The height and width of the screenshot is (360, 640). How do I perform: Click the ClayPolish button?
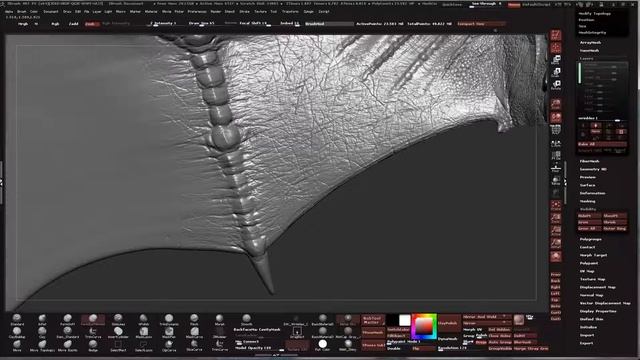click(x=449, y=323)
